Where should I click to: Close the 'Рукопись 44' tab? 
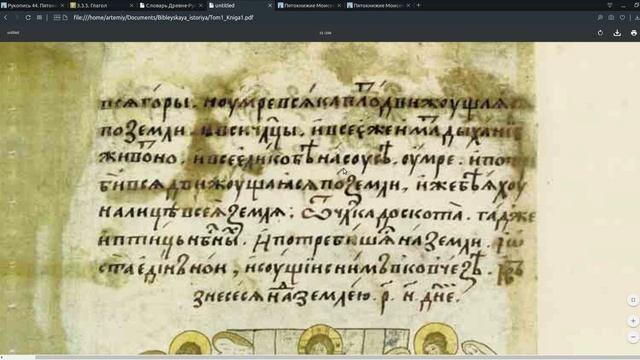(62, 5)
